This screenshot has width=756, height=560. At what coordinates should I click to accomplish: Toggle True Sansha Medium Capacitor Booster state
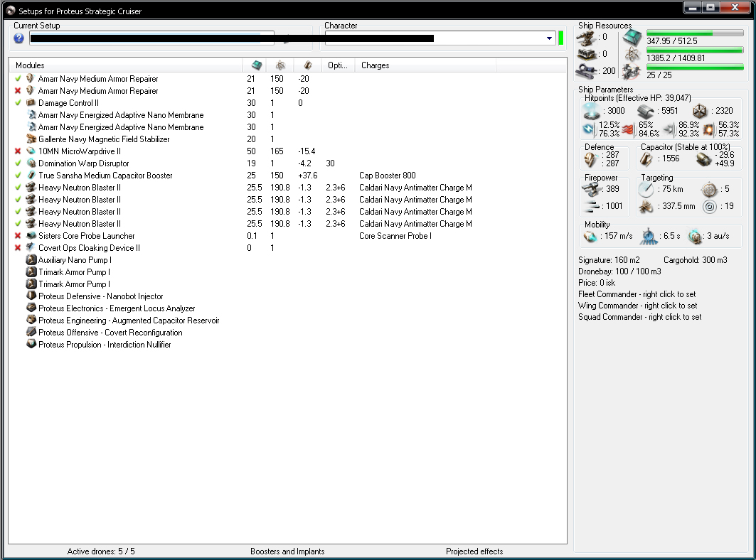pyautogui.click(x=18, y=175)
